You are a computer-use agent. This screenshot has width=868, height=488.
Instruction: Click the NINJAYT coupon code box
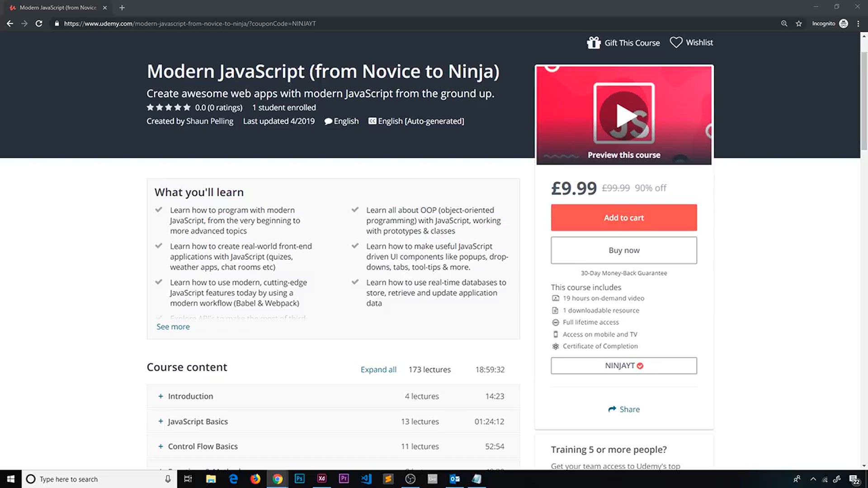[x=624, y=366]
